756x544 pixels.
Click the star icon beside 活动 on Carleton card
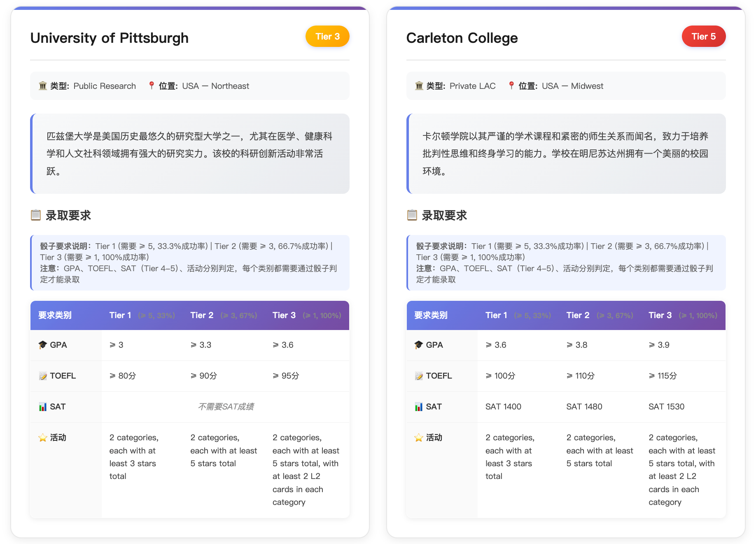pos(418,437)
